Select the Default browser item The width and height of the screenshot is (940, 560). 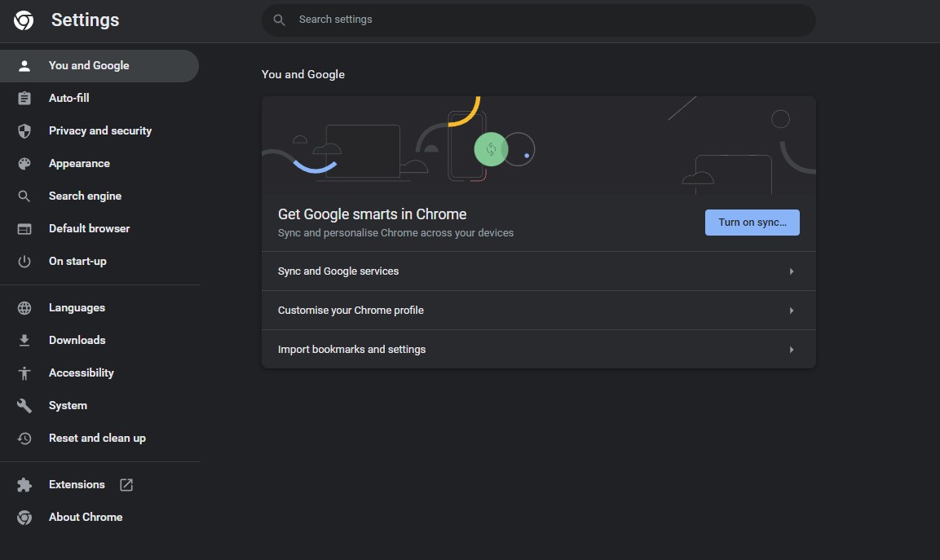coord(99,228)
